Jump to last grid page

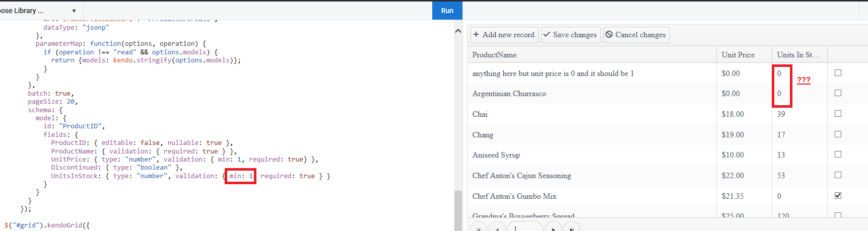point(572,228)
